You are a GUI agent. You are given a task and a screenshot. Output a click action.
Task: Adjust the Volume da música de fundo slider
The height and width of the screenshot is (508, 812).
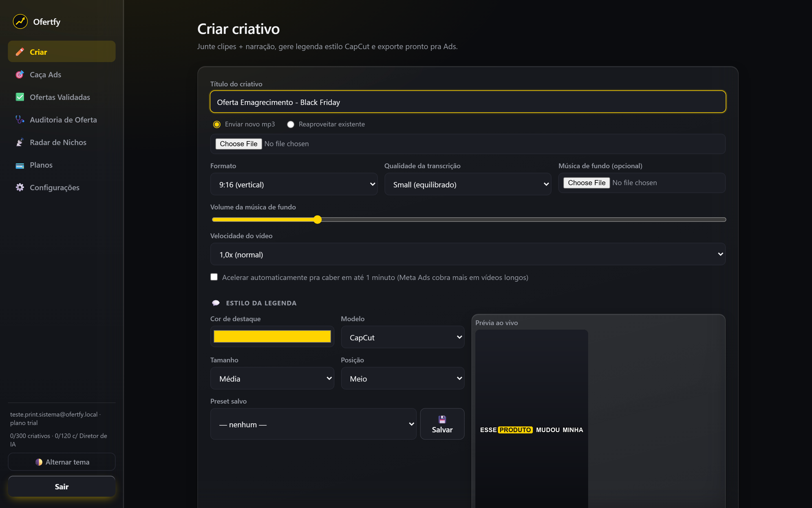469,220
